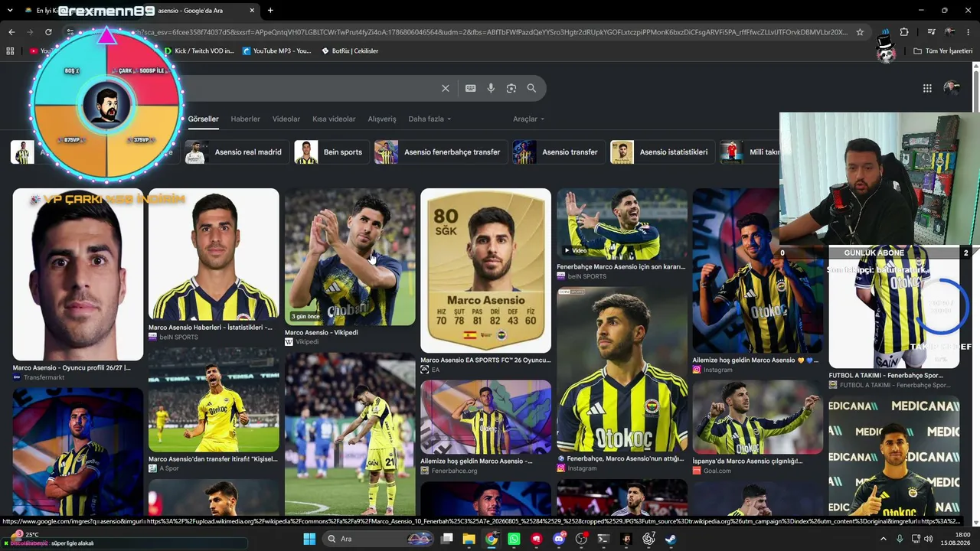The width and height of the screenshot is (980, 551).
Task: Open the bookmarks bar apps grid
Action: (10, 51)
